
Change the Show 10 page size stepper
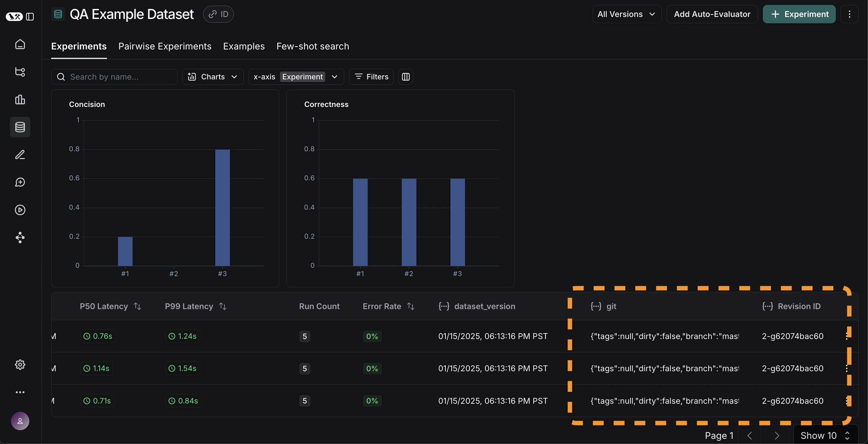click(x=825, y=436)
